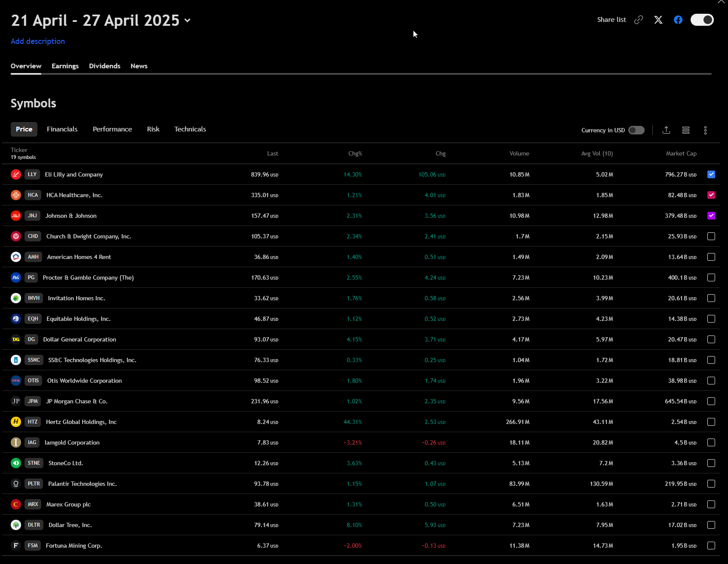Check the Church & Dwight row checkbox
This screenshot has width=728, height=564.
(x=711, y=236)
